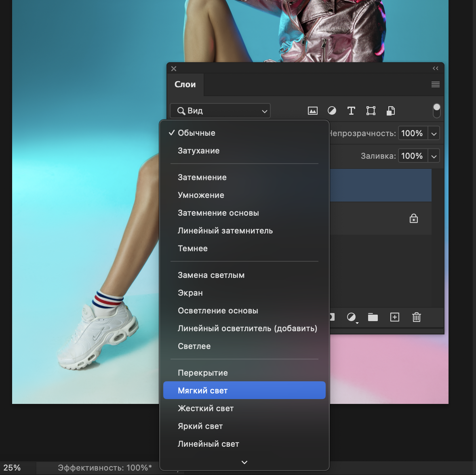The width and height of the screenshot is (476, 475).
Task: Filter layers by type (T) icon
Action: tap(351, 111)
